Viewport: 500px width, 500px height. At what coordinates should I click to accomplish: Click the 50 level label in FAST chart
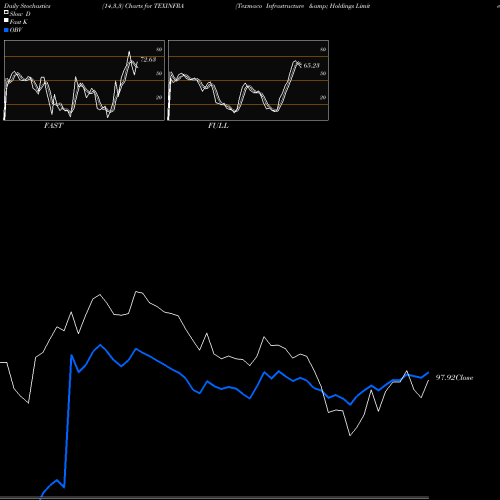[159, 73]
